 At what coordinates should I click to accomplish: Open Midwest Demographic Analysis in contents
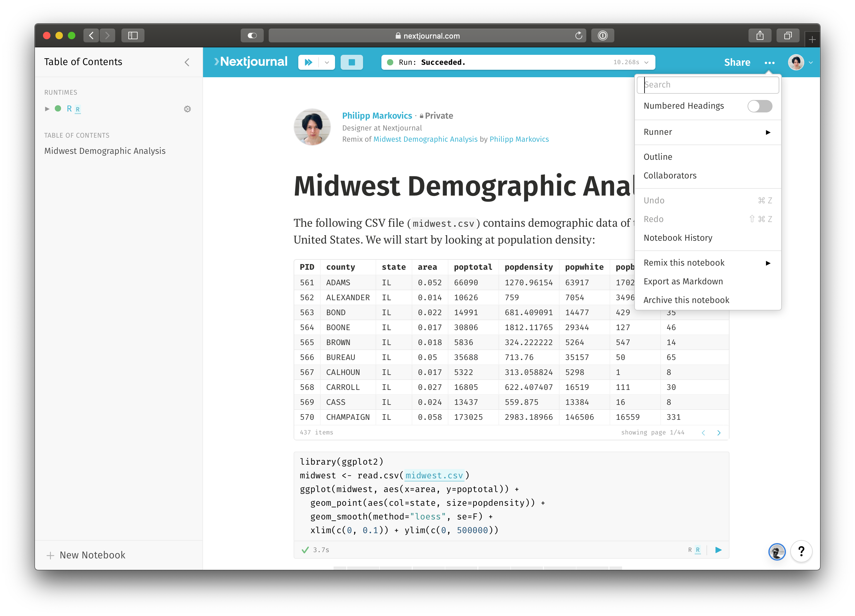pyautogui.click(x=105, y=151)
